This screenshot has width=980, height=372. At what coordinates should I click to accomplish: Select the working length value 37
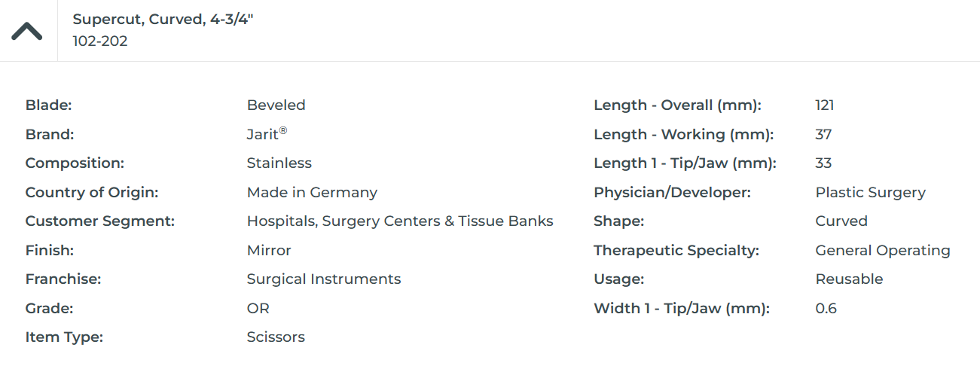pos(823,135)
